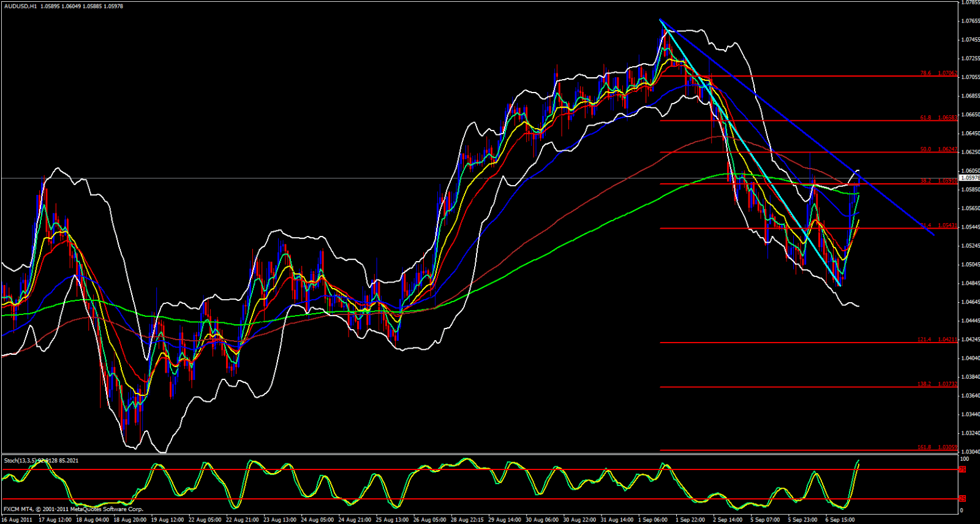Viewport: 980px width, 524px height.
Task: Click the 121.4 Fibonacci extension label
Action: coord(924,340)
